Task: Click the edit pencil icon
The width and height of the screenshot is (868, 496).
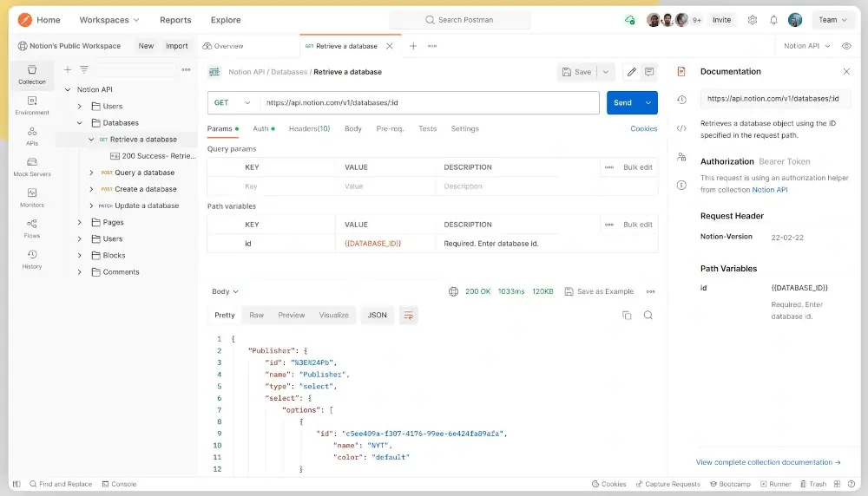Action: coord(632,72)
